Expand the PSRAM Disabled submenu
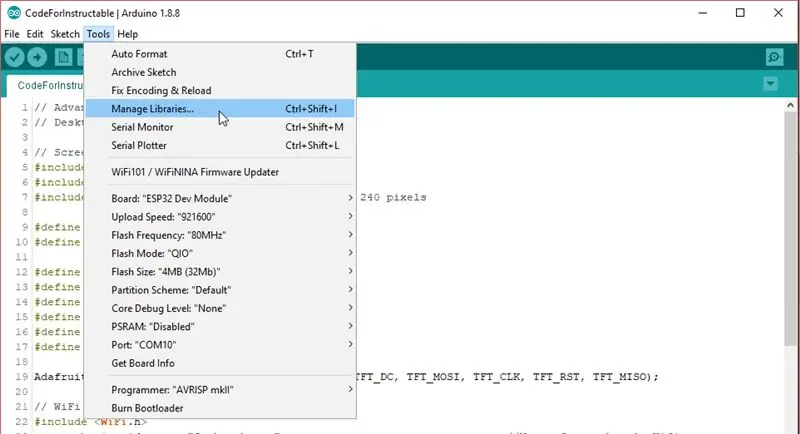 coord(220,327)
